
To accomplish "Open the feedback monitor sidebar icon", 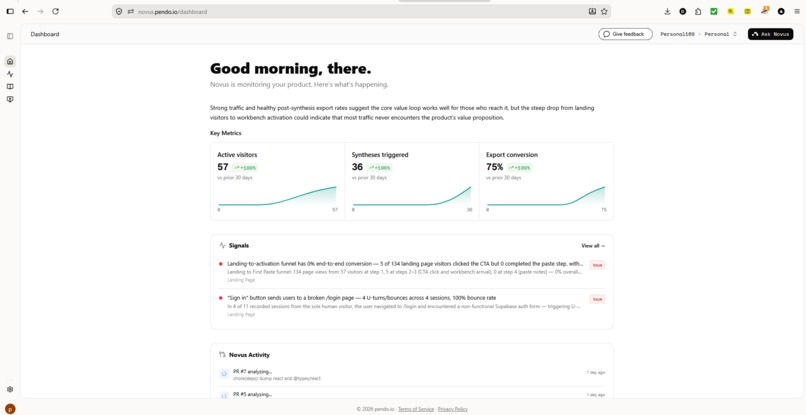I will click(x=10, y=99).
